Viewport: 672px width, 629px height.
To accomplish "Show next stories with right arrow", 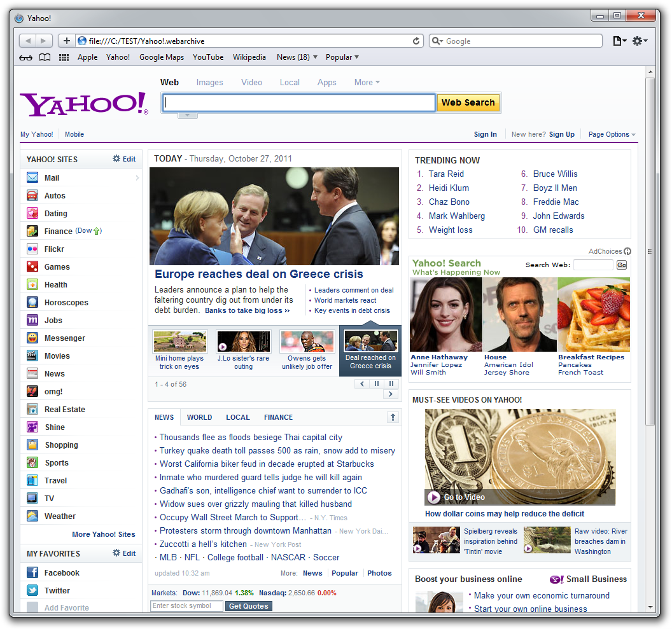I will [x=391, y=394].
